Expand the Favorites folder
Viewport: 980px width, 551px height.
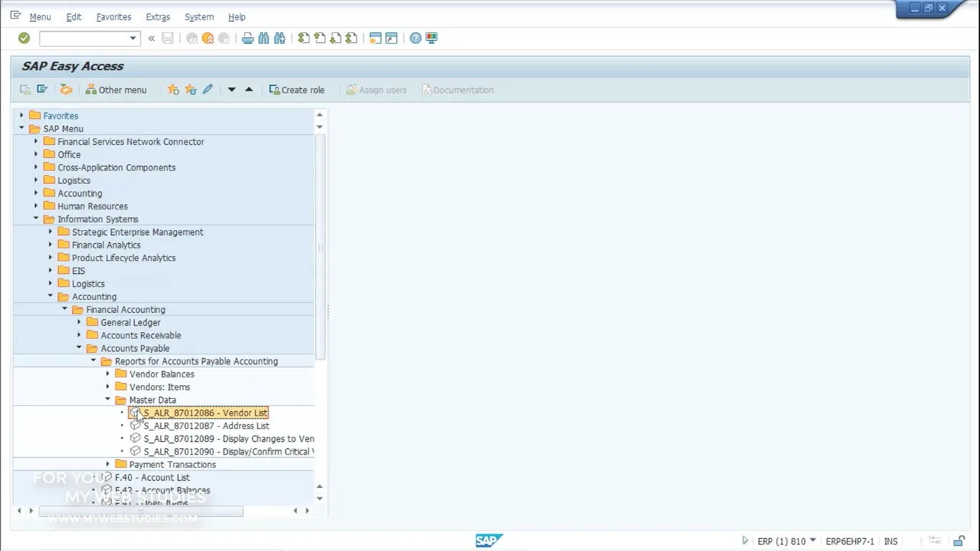22,116
